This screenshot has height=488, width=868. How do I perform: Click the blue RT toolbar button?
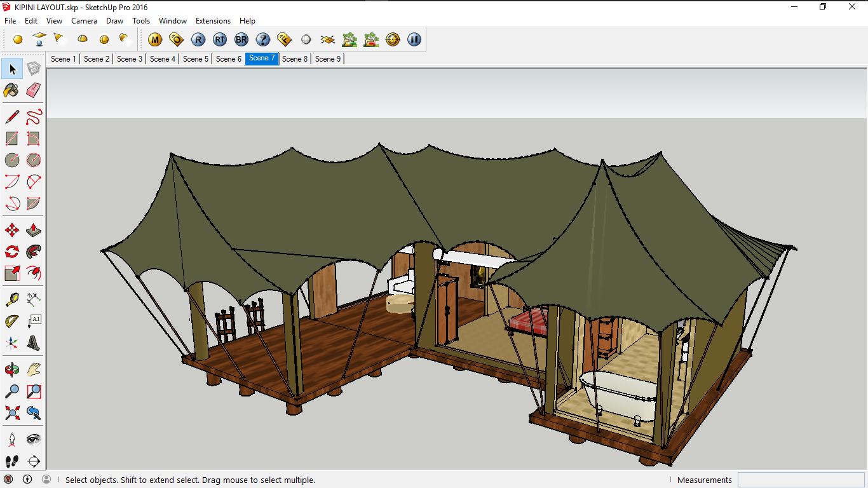[x=220, y=40]
